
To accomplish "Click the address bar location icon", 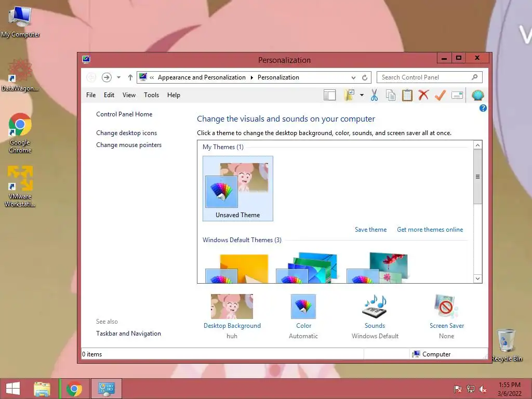I will (143, 77).
